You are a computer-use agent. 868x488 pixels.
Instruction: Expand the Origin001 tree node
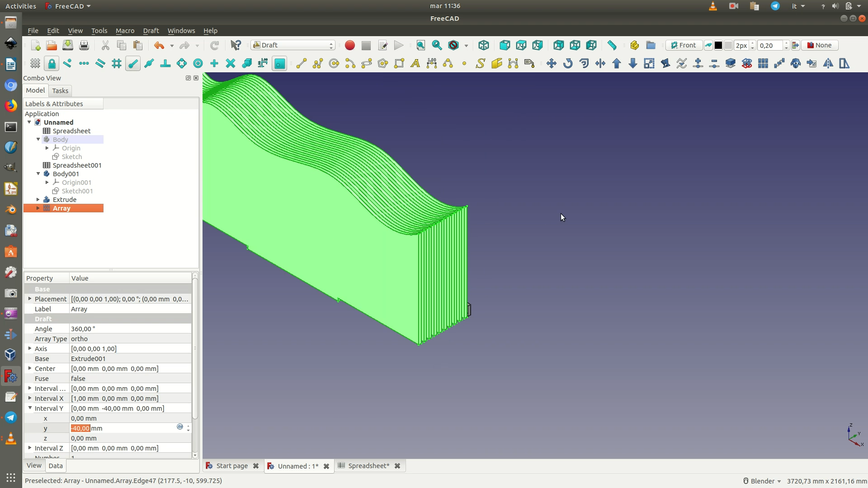click(x=47, y=183)
